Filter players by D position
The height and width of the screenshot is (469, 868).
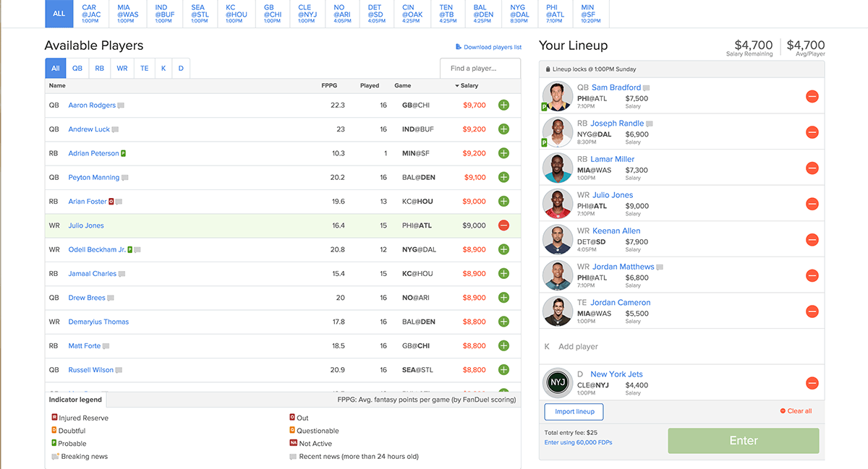pos(181,68)
